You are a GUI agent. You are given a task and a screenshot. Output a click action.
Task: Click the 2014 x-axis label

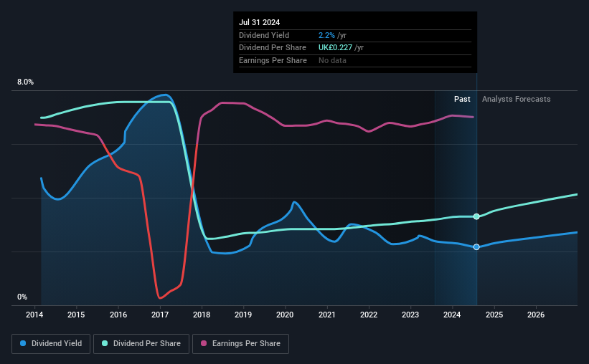coord(34,315)
